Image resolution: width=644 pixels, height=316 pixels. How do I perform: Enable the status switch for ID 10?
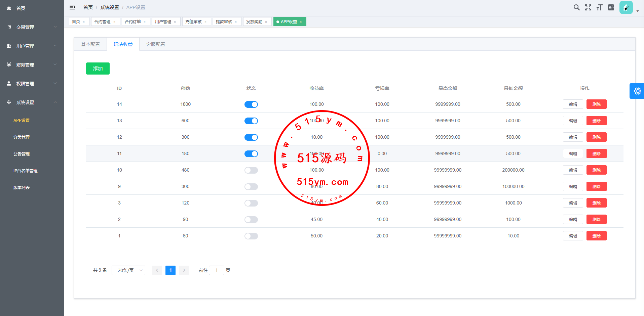click(x=251, y=170)
